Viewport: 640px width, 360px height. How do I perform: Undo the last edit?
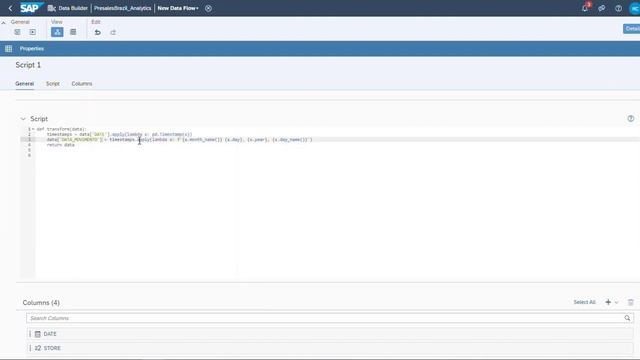pos(98,32)
